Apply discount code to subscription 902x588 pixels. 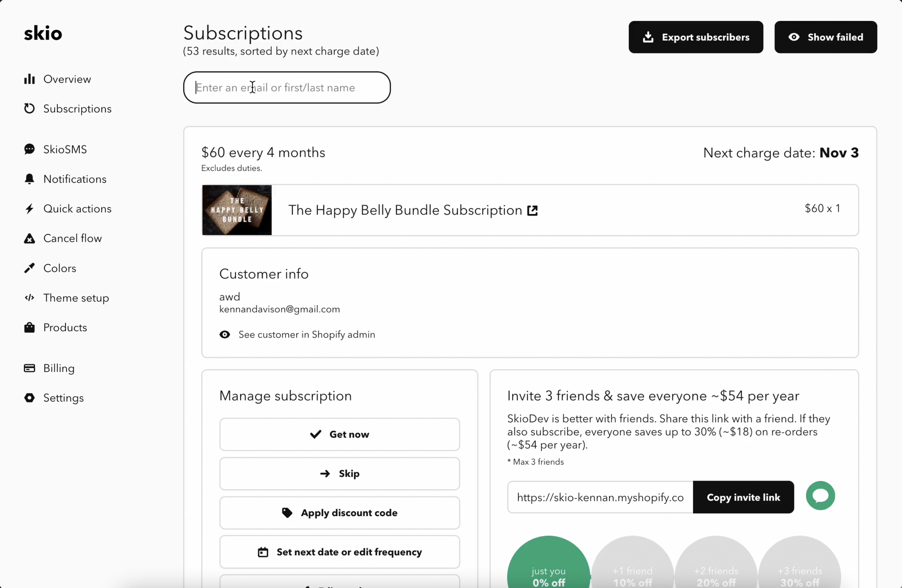tap(339, 513)
